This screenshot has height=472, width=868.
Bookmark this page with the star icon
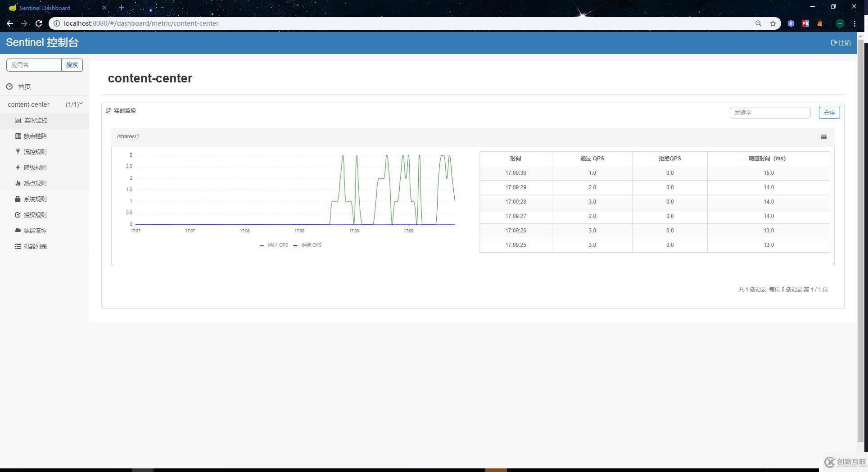[773, 23]
